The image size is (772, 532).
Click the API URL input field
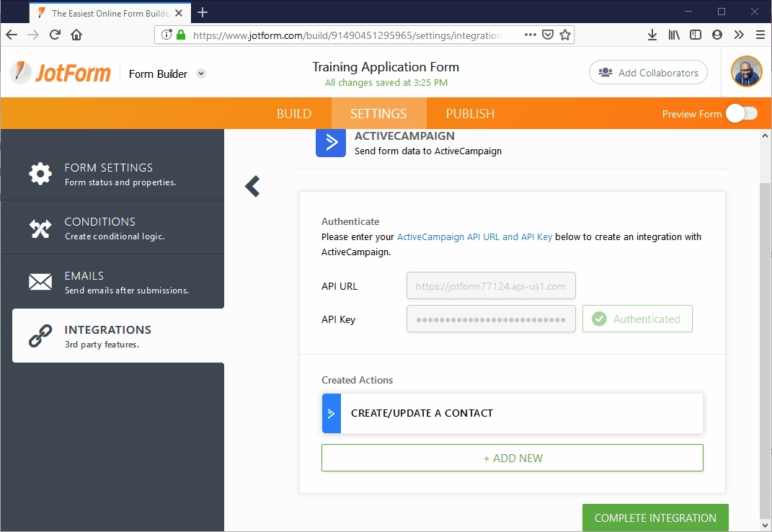(x=491, y=285)
